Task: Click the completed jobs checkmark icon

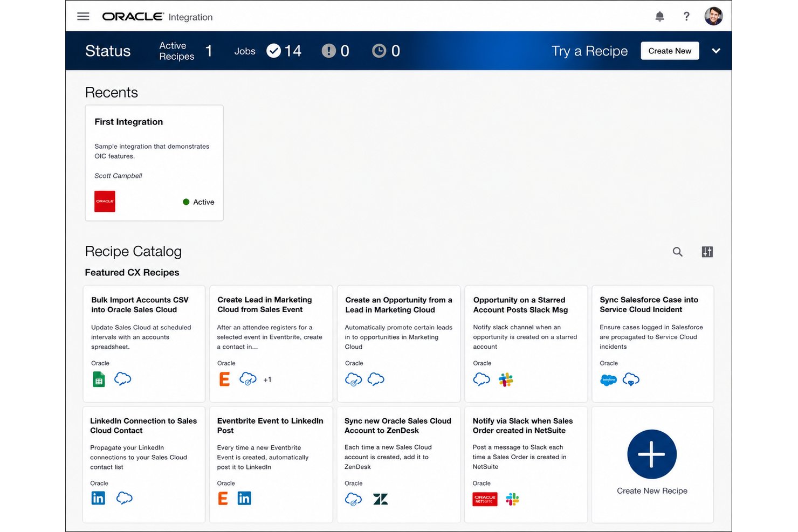Action: [274, 51]
